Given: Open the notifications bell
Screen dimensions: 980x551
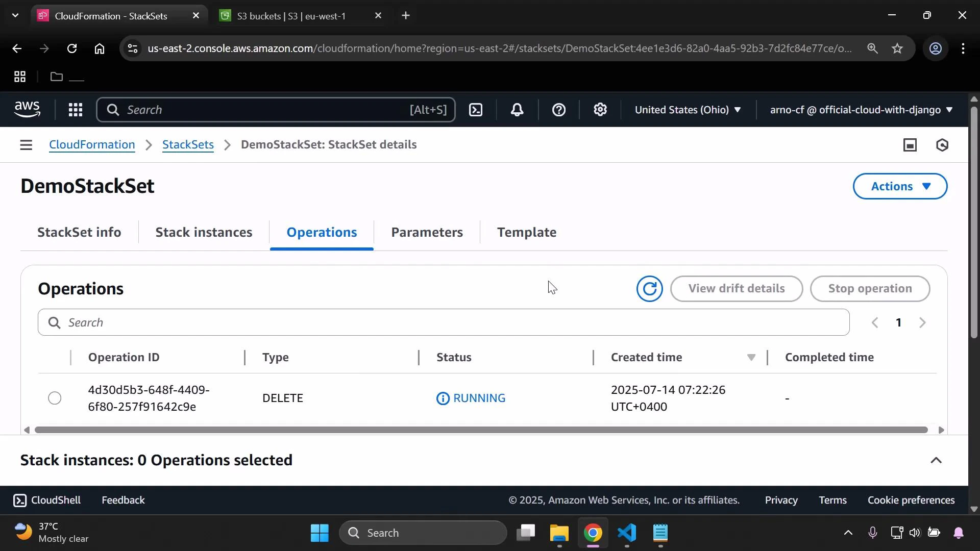Looking at the screenshot, I should click(x=517, y=110).
